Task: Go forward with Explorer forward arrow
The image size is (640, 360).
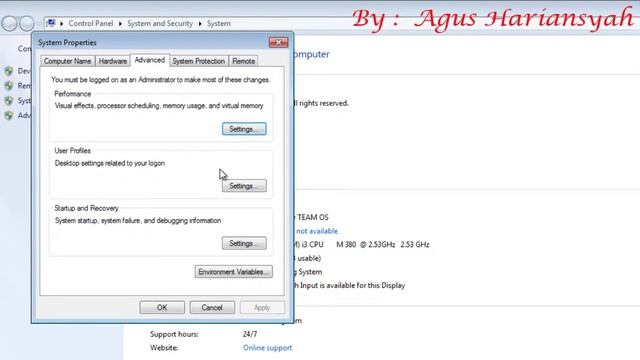Action: [x=27, y=23]
